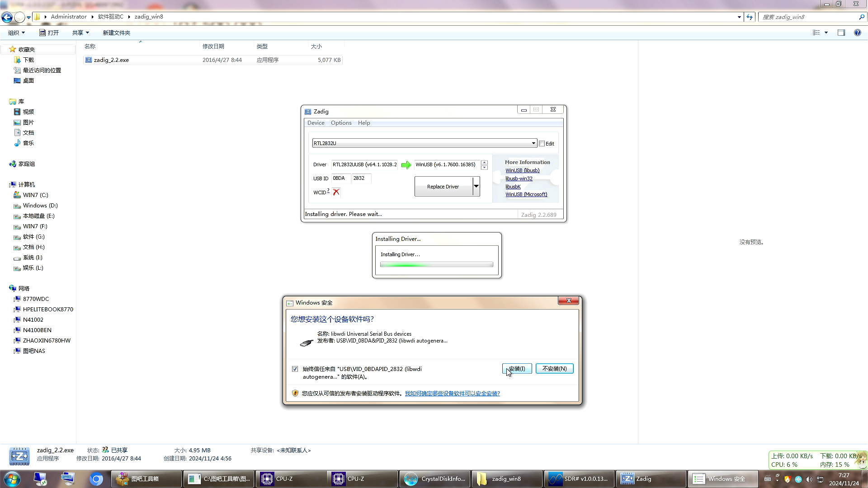This screenshot has height=488, width=868.
Task: Open the RTL2832U device dropdown
Action: pos(533,143)
